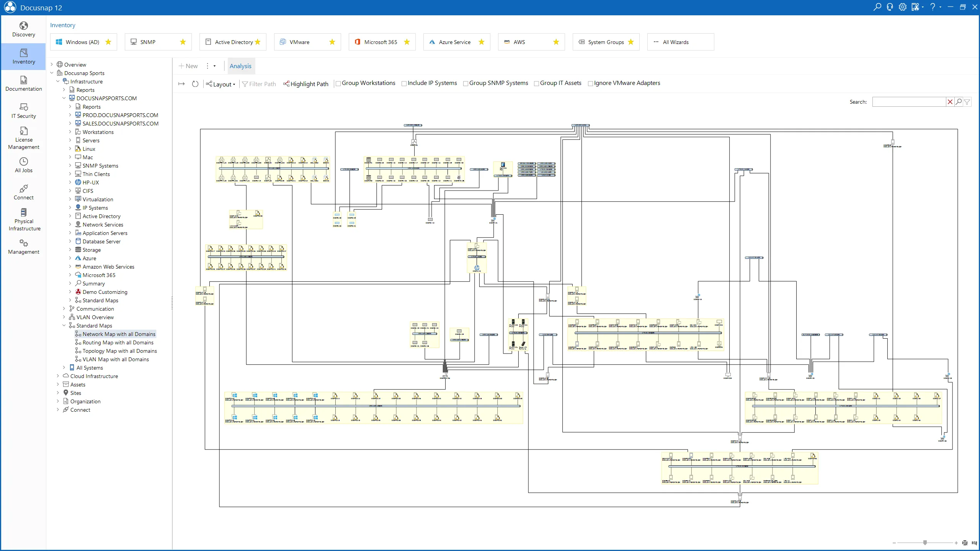Click the title bar search magnifier icon

[877, 7]
